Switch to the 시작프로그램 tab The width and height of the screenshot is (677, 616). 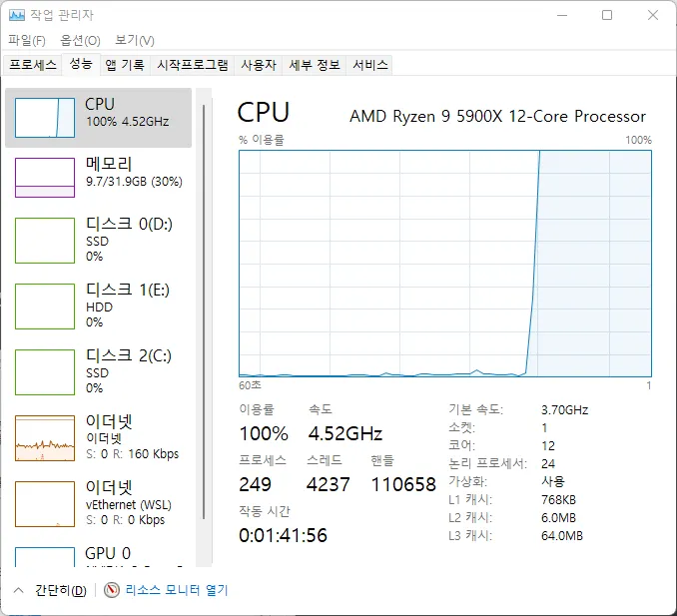(192, 65)
